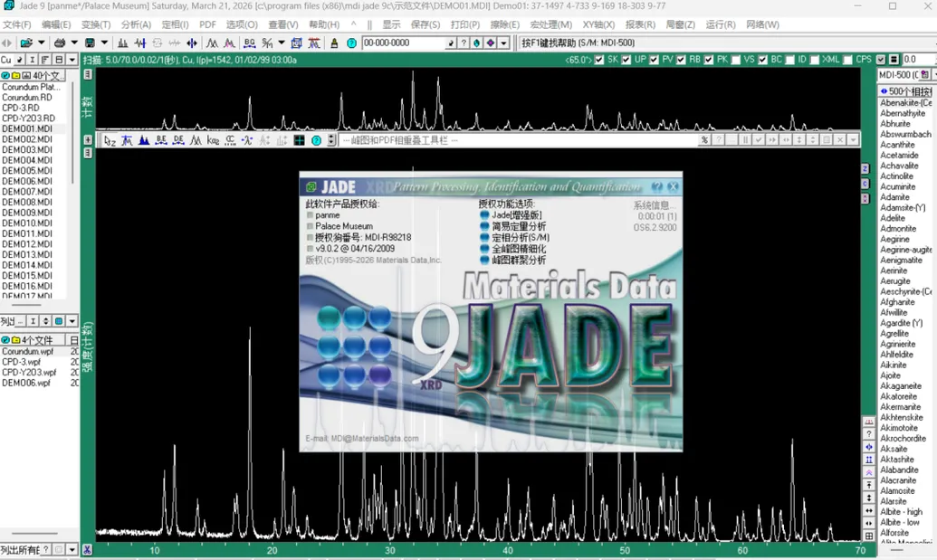Click 打印(P) in the menu bar

[465, 24]
